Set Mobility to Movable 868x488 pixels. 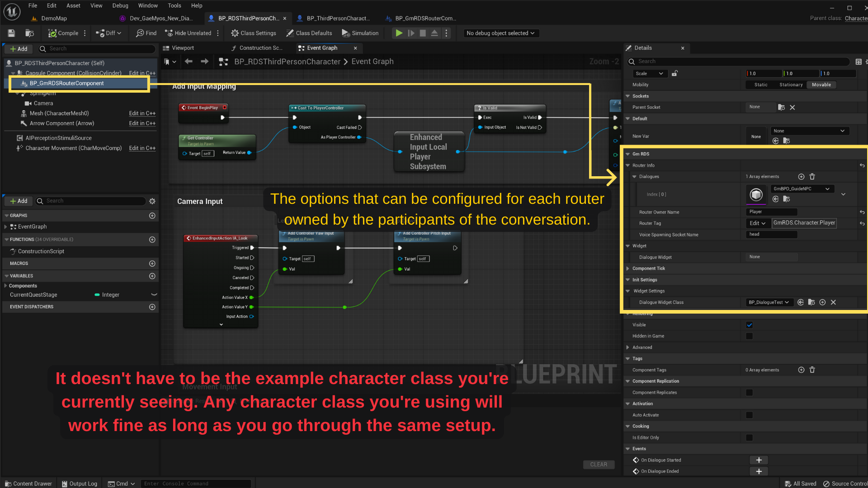821,85
